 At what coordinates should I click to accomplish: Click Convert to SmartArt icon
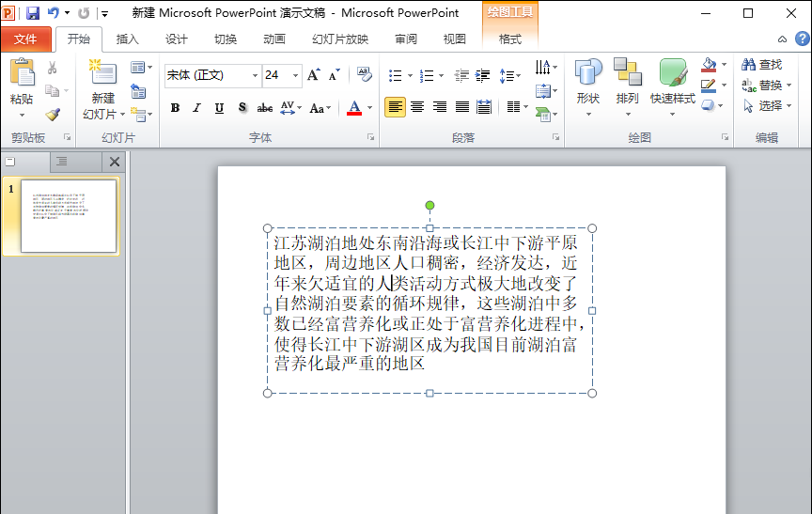point(546,115)
